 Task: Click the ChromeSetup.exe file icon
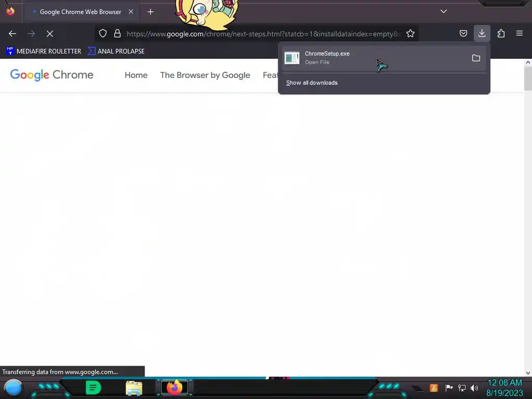[x=292, y=58]
